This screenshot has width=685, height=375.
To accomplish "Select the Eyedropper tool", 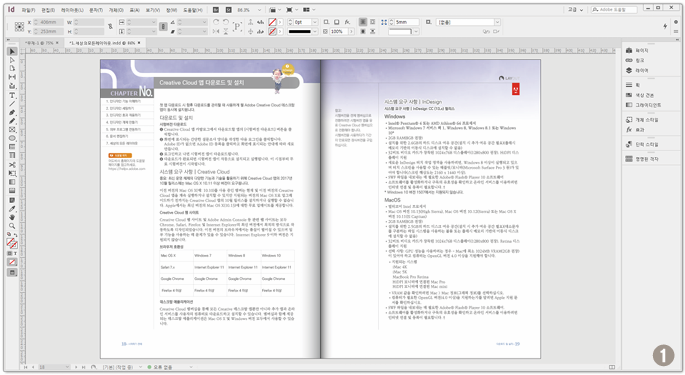I will click(x=12, y=209).
